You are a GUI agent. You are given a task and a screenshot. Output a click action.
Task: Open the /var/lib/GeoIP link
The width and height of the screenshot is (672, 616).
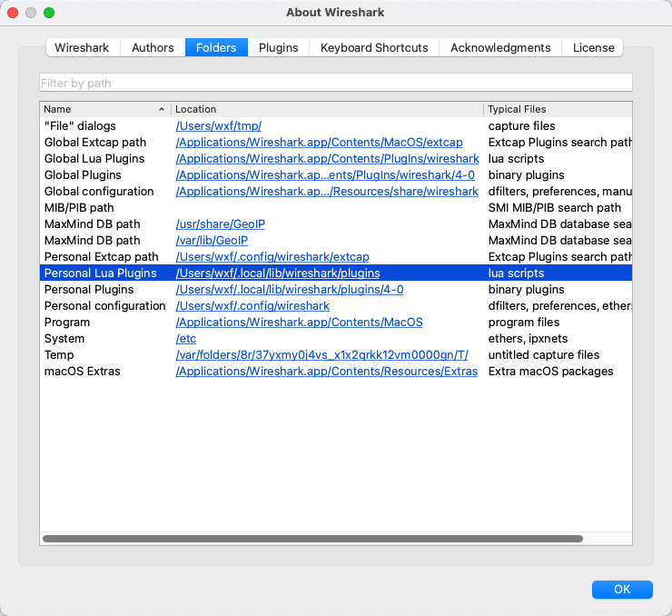coord(212,241)
